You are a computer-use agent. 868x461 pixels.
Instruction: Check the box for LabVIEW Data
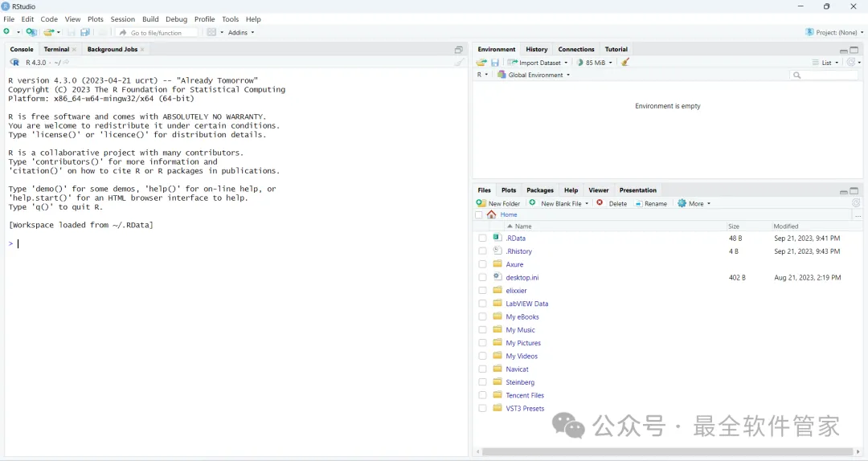click(x=483, y=304)
